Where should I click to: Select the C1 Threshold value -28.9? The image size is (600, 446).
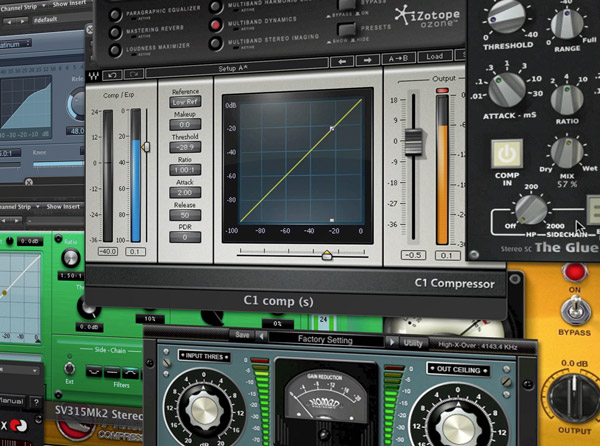point(185,147)
